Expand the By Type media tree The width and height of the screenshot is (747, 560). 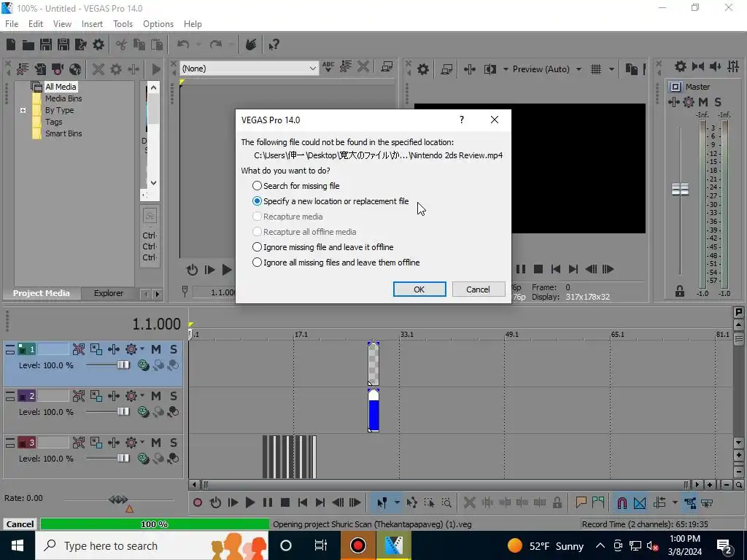(23, 111)
